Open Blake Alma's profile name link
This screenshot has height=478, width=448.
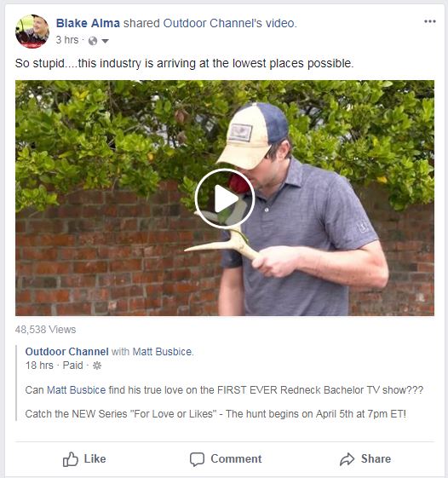pos(88,23)
